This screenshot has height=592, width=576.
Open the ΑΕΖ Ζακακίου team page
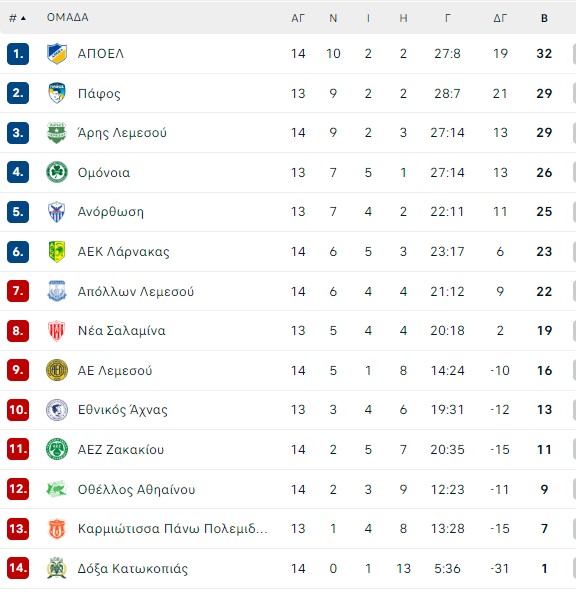(x=121, y=449)
